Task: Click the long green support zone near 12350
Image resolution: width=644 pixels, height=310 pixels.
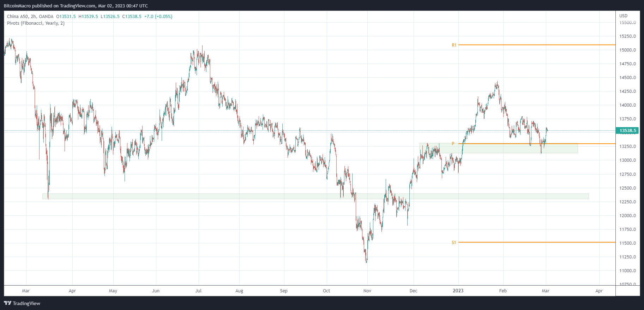Action: [x=315, y=196]
